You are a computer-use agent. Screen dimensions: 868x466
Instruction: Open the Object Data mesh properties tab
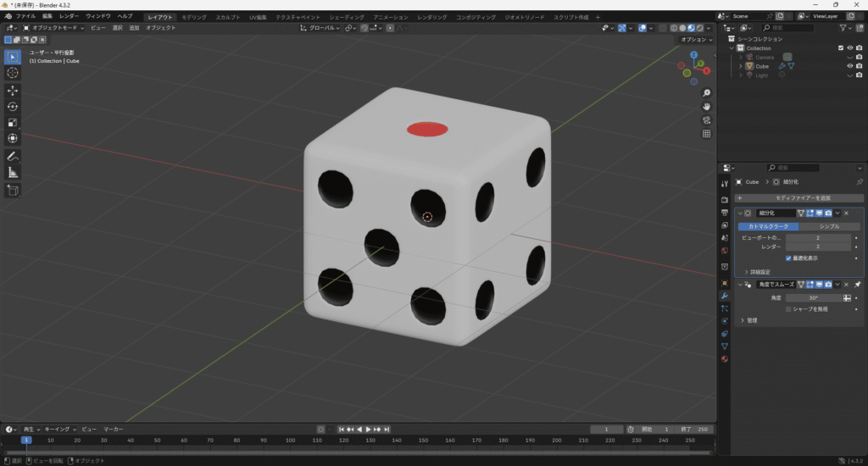coord(724,347)
